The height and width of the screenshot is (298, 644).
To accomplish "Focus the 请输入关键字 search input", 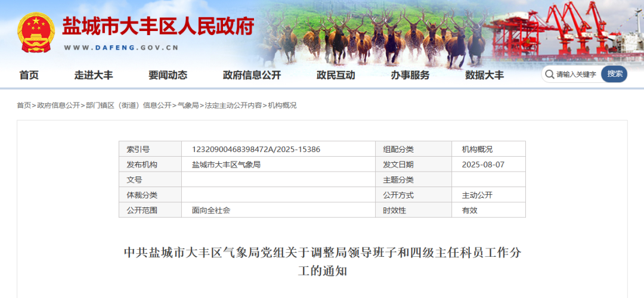I will pyautogui.click(x=576, y=74).
